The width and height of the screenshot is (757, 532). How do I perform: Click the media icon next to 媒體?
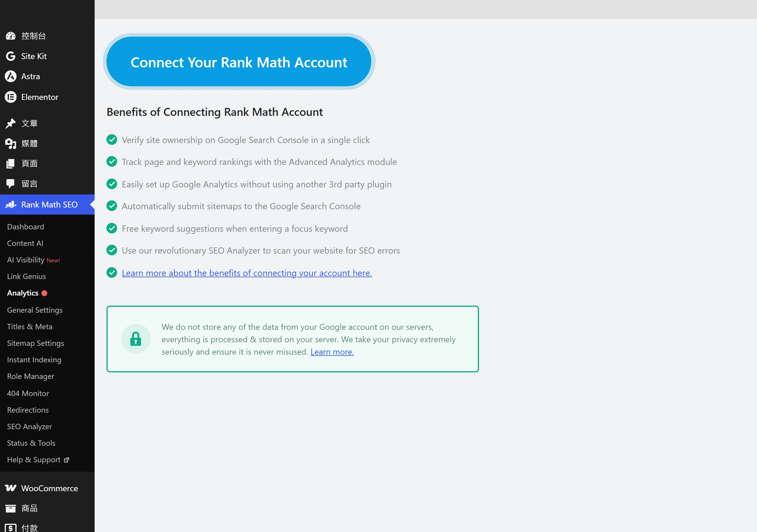[11, 143]
